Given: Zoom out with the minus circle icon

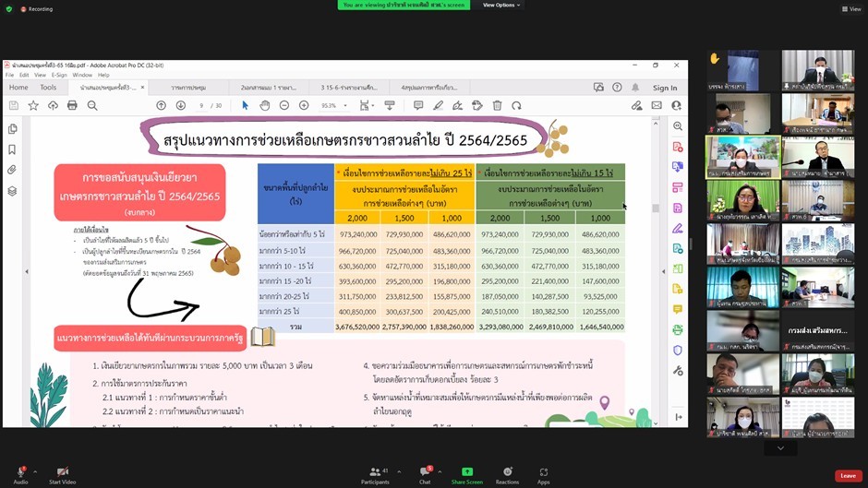Looking at the screenshot, I should pyautogui.click(x=284, y=105).
